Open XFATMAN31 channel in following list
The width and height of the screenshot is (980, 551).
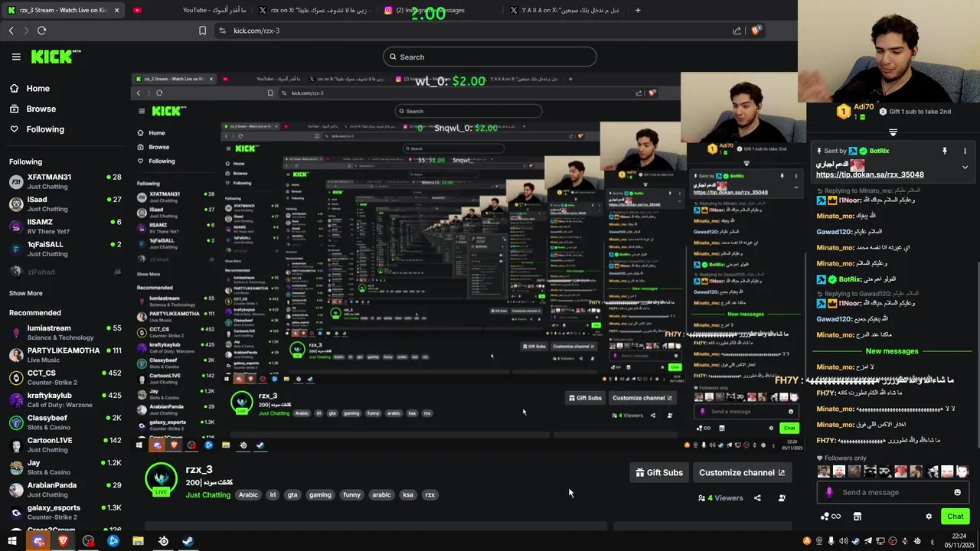(65, 181)
